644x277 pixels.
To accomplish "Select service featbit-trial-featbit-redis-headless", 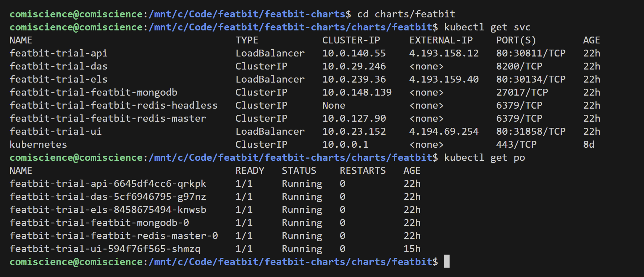I will coord(114,105).
